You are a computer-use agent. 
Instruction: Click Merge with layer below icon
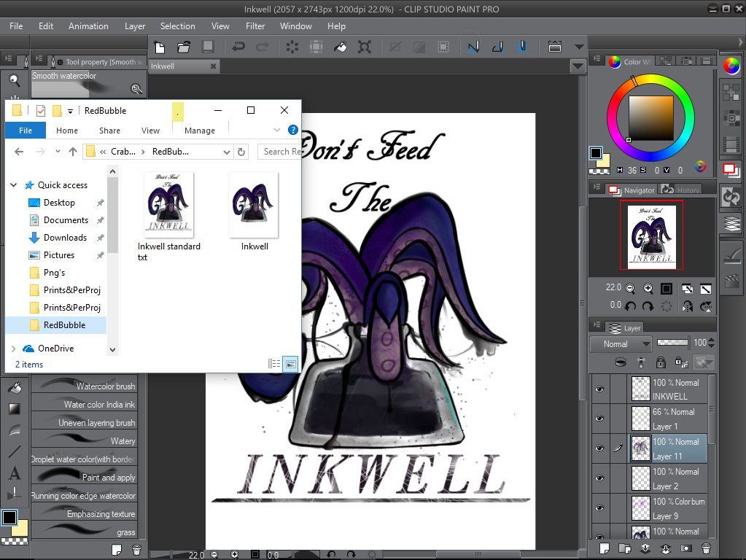click(666, 548)
